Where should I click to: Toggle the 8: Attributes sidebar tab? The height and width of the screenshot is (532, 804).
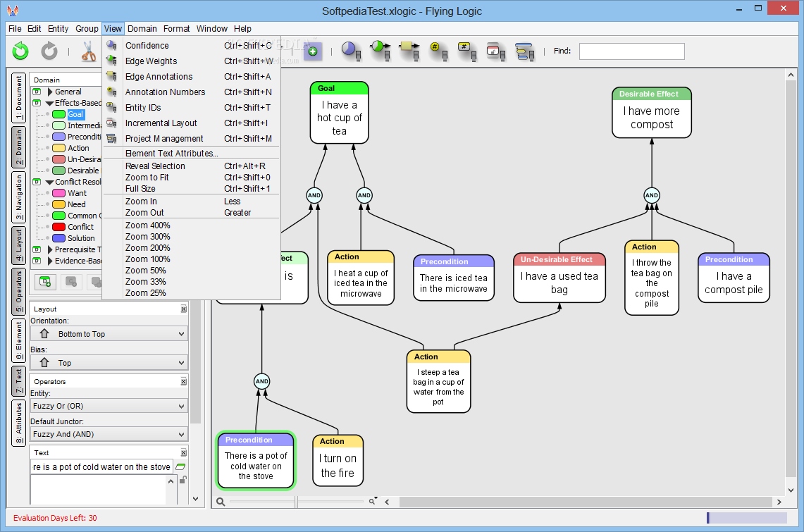click(x=18, y=423)
